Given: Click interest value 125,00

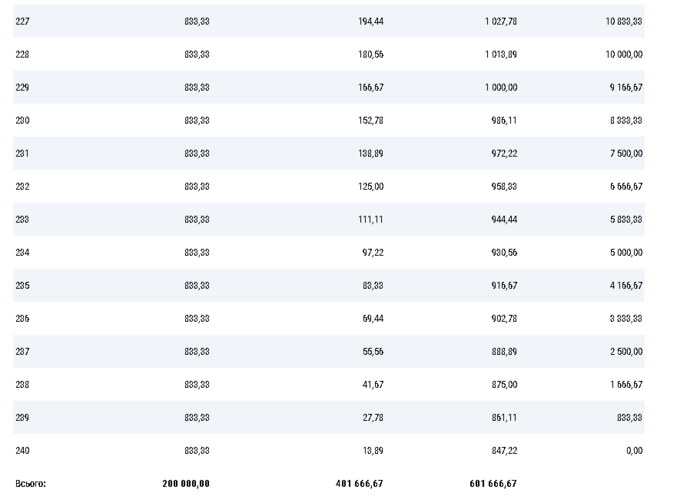Looking at the screenshot, I should pos(370,186).
